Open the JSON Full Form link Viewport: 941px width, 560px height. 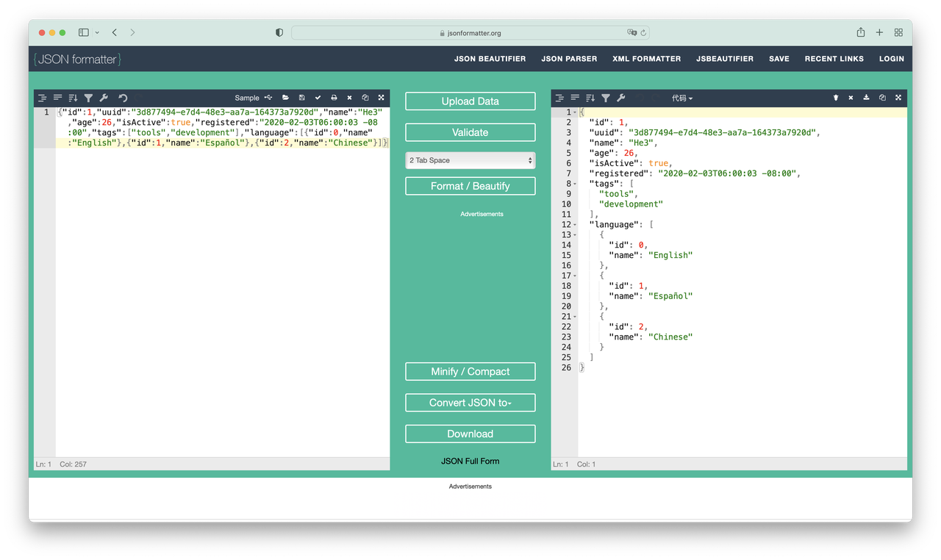point(470,462)
